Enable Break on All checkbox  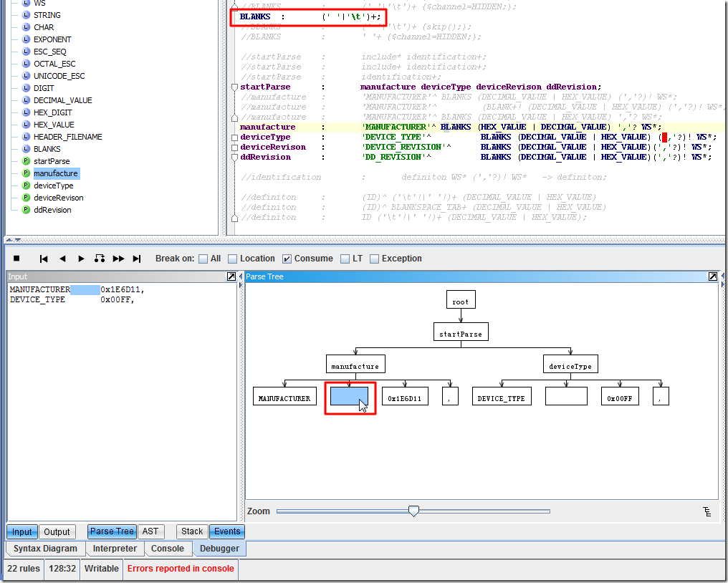(x=203, y=259)
